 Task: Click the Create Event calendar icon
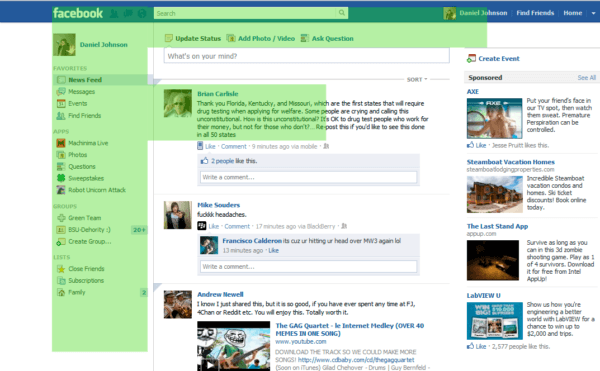pyautogui.click(x=471, y=59)
